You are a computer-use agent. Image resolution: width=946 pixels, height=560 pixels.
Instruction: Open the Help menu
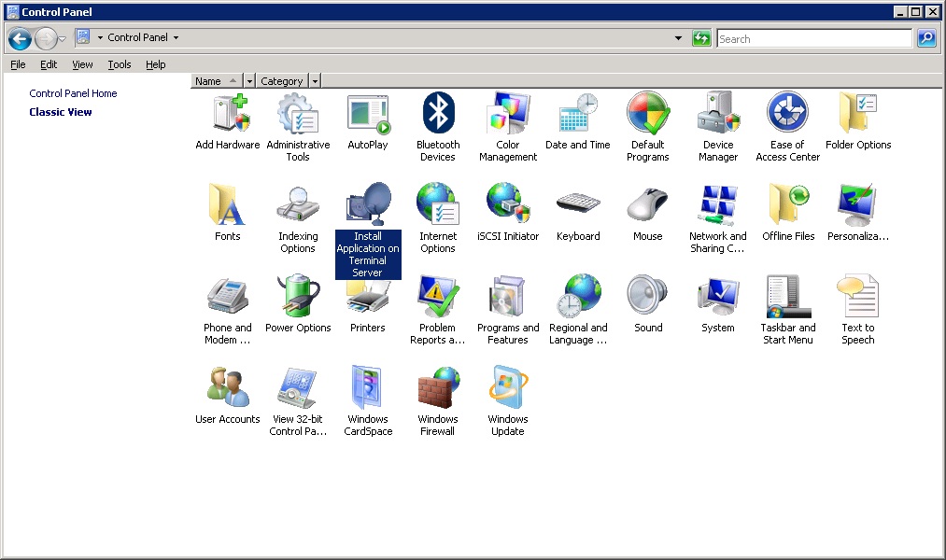156,64
